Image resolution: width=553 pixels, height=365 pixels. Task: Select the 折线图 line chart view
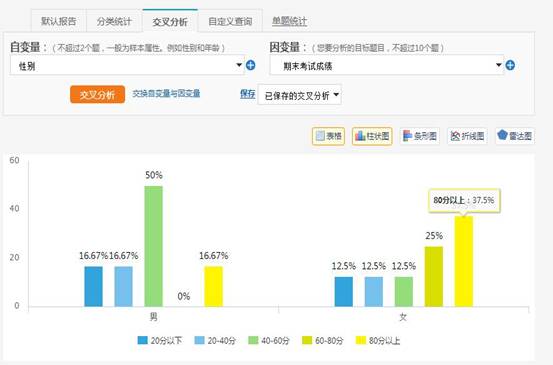point(467,136)
